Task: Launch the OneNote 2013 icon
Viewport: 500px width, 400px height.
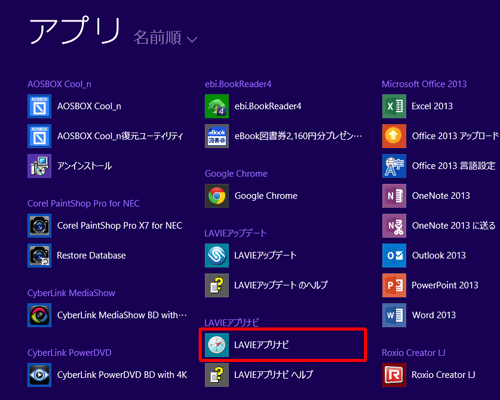Action: point(394,196)
